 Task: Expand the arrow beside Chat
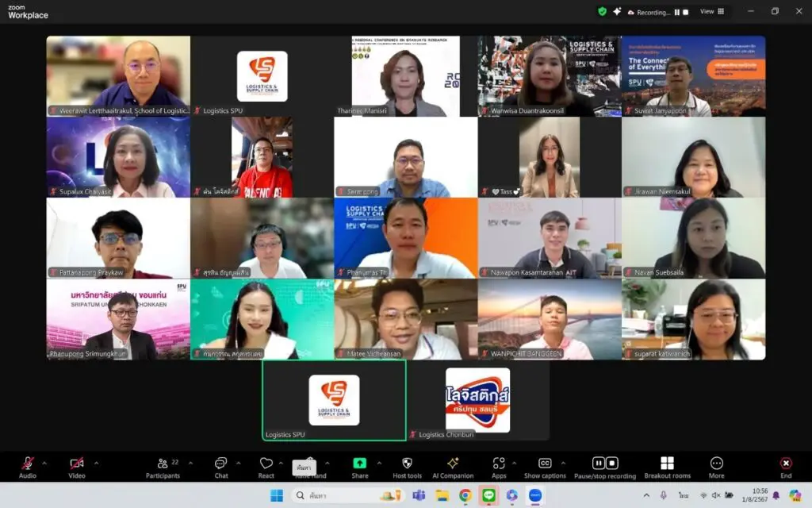point(238,463)
